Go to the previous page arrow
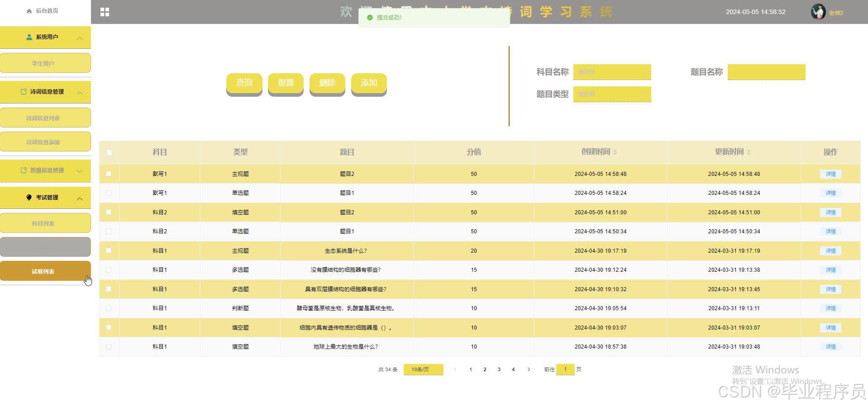Viewport: 868px width, 406px height. click(455, 369)
